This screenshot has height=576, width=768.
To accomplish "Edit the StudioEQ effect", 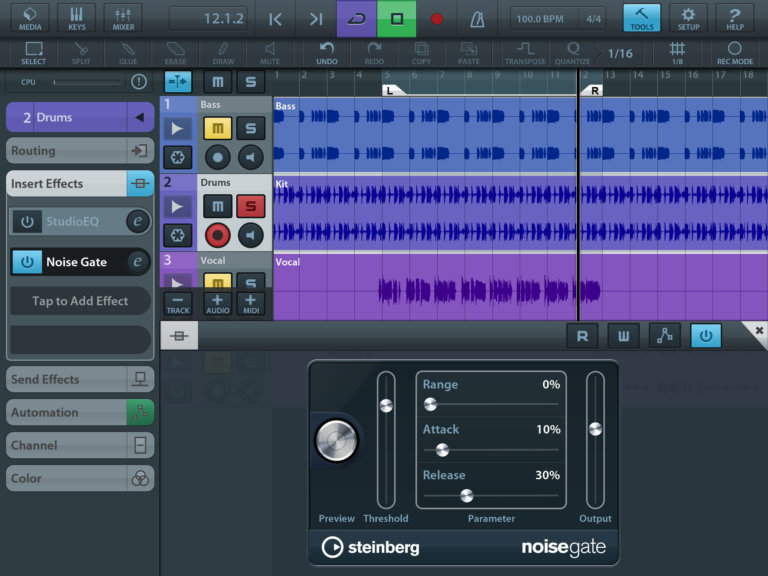I will click(x=138, y=221).
